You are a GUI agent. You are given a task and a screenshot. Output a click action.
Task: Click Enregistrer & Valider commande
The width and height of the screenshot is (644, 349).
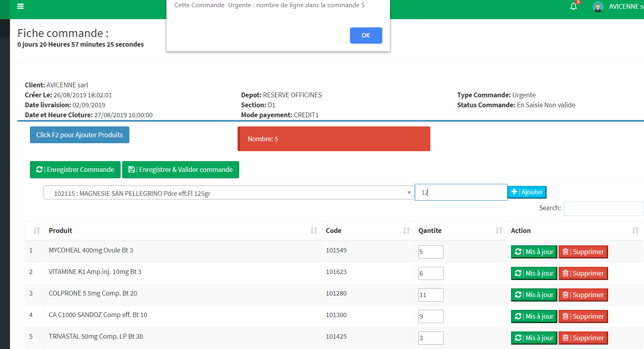click(x=180, y=170)
